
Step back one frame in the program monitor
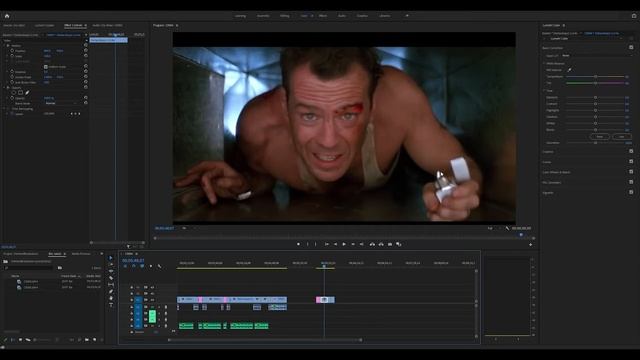[x=335, y=244]
